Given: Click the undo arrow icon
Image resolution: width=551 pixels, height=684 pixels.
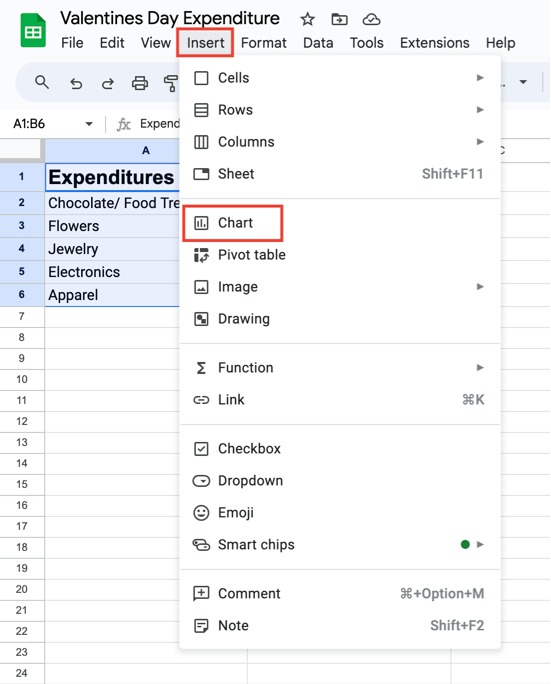Looking at the screenshot, I should tap(76, 83).
